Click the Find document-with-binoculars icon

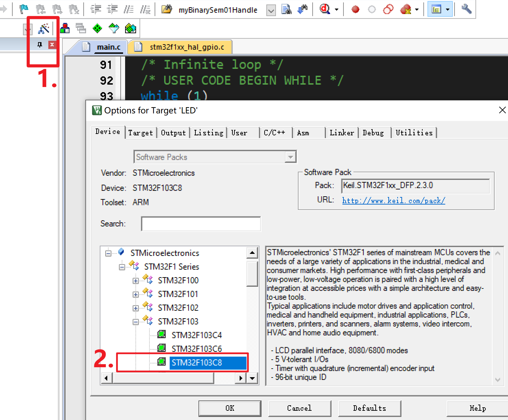[287, 9]
